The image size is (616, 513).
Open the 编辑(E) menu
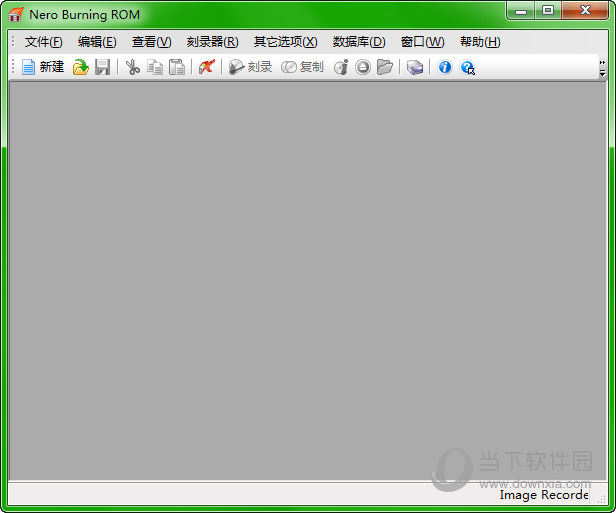[97, 42]
